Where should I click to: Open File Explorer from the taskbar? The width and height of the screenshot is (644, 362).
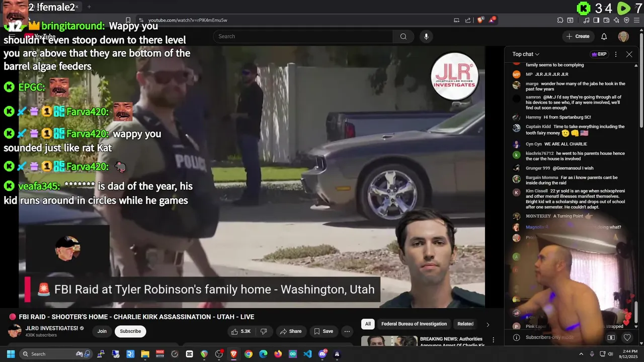pos(145,354)
